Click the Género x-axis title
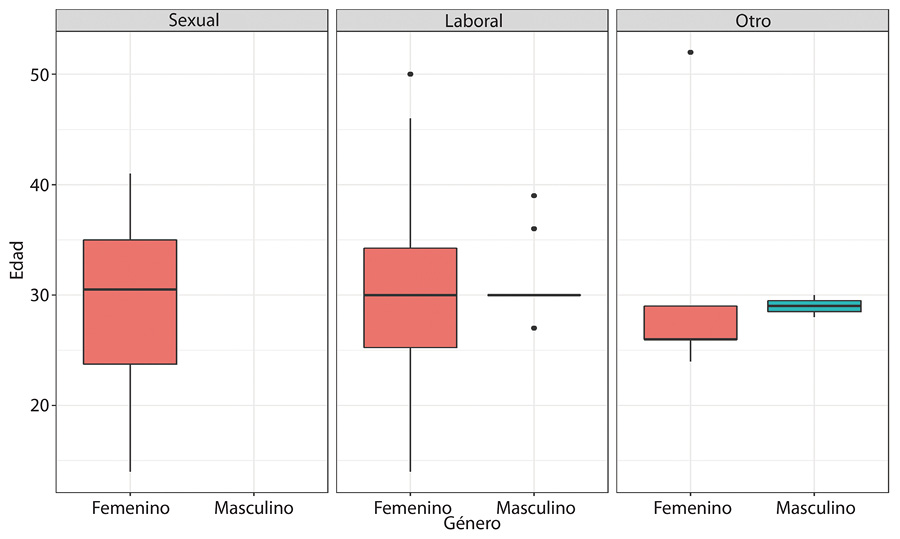This screenshot has height=539, width=900. (472, 524)
